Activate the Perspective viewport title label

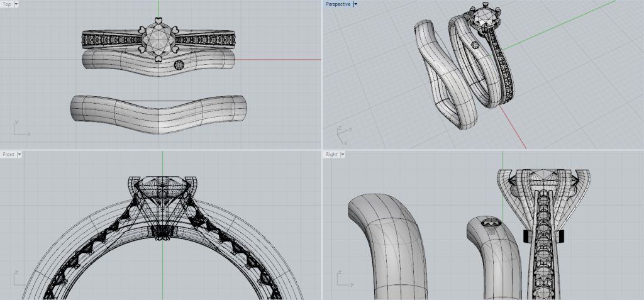338,4
